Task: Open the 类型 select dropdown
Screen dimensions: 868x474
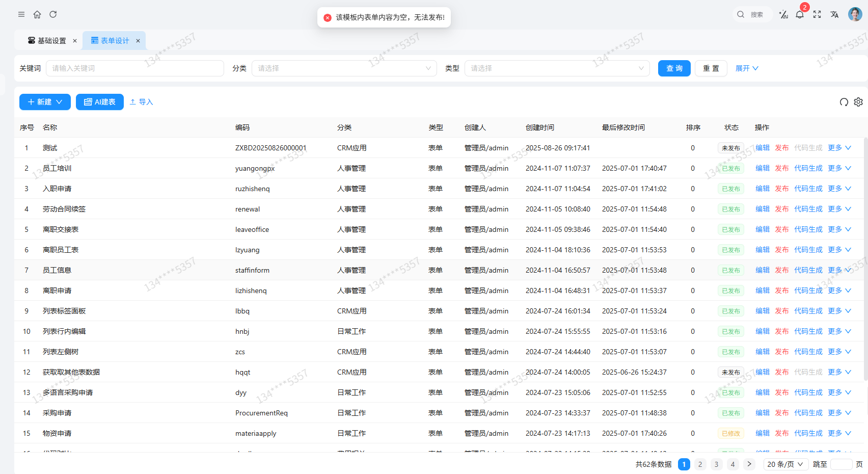Action: [x=557, y=68]
